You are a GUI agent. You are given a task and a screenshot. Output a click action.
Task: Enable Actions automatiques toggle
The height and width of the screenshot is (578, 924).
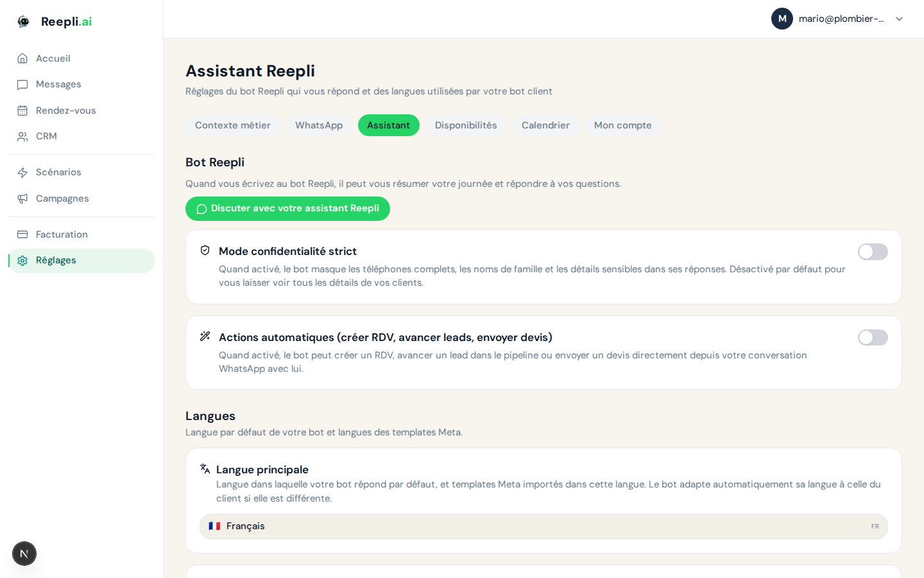pyautogui.click(x=873, y=338)
